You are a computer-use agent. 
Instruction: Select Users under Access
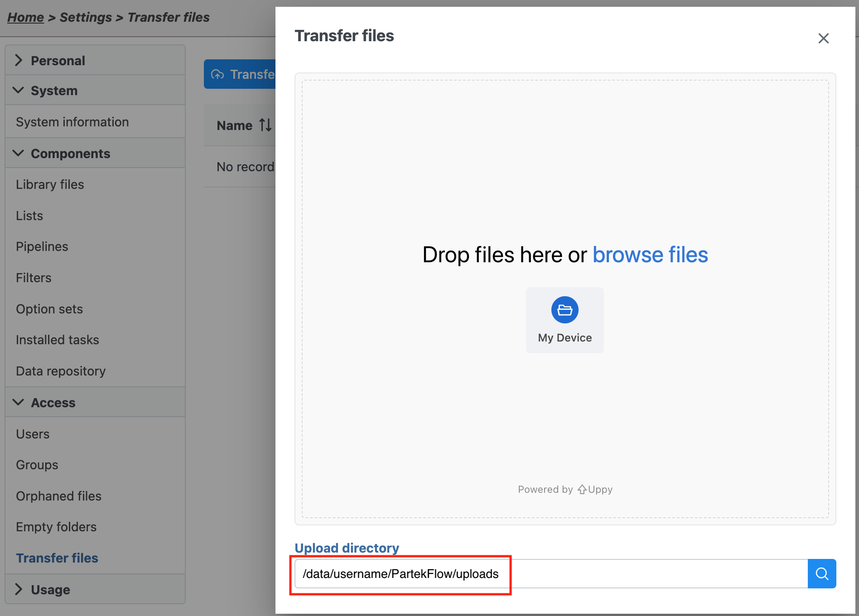point(33,434)
